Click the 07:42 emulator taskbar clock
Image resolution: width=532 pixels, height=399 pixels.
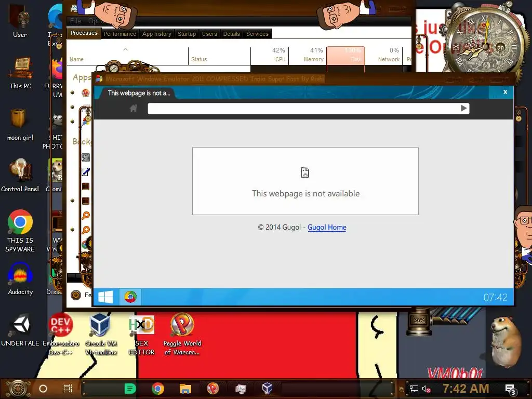pos(495,298)
